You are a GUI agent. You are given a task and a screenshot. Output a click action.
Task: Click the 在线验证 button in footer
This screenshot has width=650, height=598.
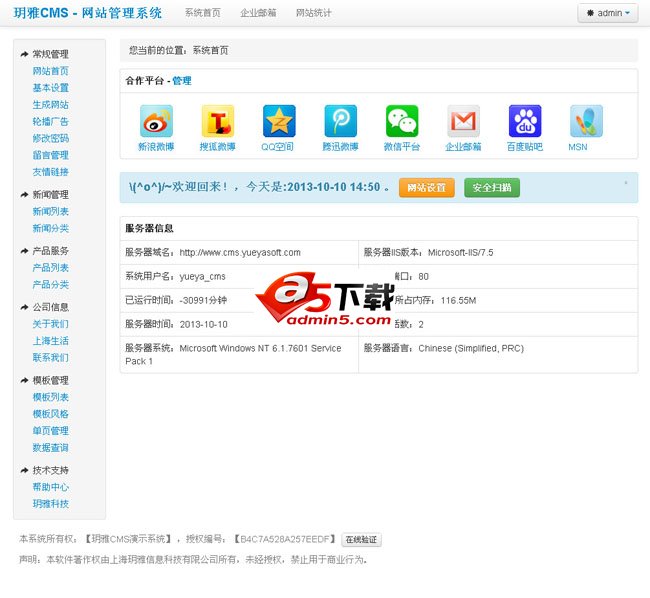pyautogui.click(x=361, y=540)
